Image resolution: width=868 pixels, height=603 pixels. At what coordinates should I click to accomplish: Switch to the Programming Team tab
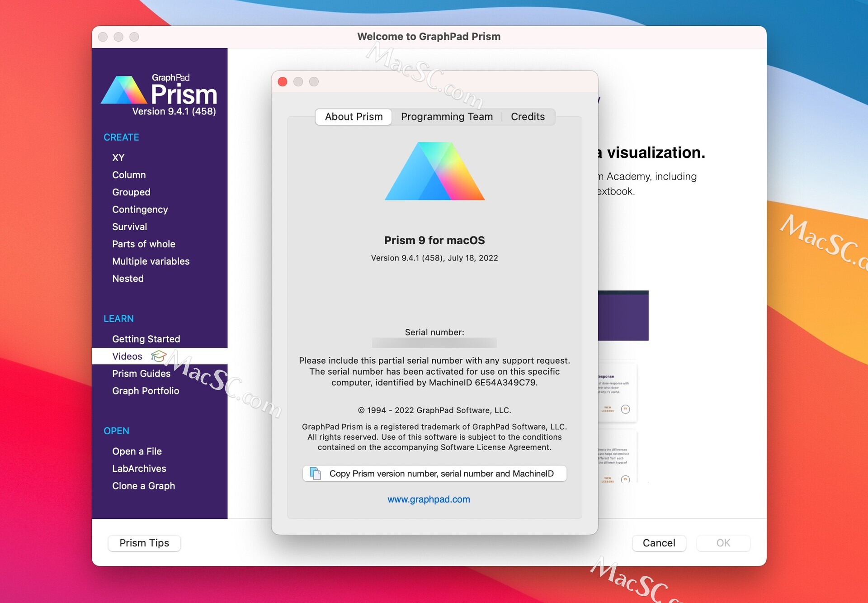coord(447,116)
